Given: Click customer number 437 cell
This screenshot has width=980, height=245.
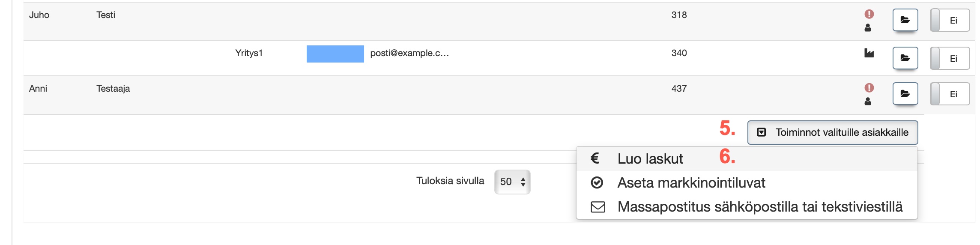Looking at the screenshot, I should (x=679, y=89).
